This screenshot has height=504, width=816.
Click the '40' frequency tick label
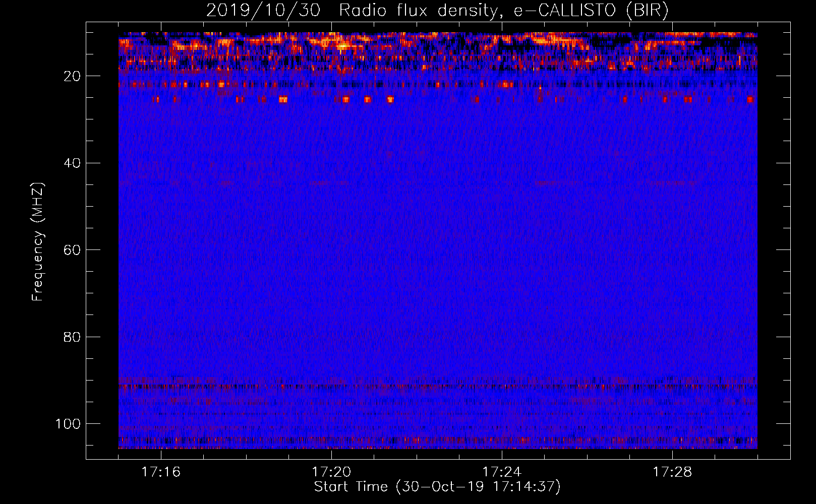73,163
